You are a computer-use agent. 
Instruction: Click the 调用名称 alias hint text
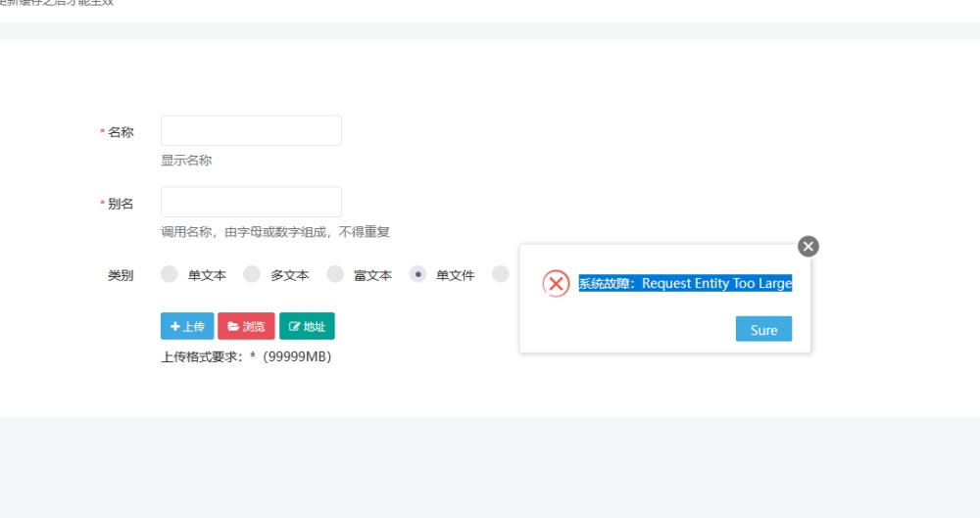click(x=275, y=232)
